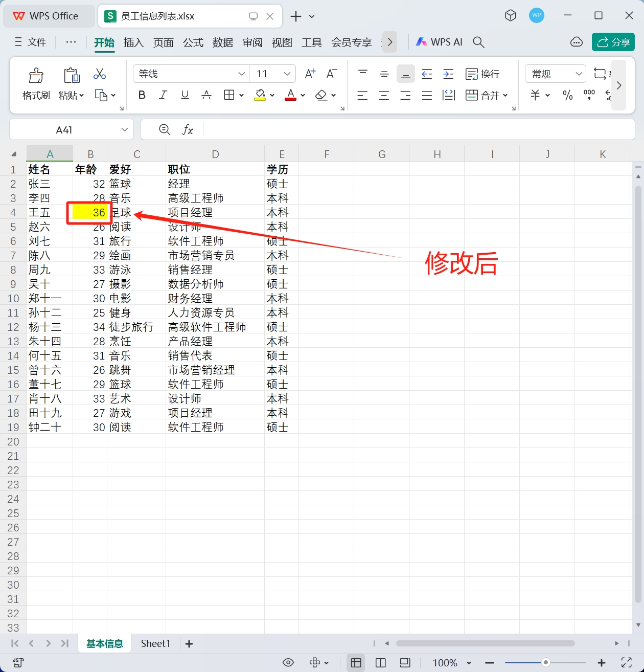Open the Sheet1 worksheet tab
This screenshot has width=644, height=672.
point(155,643)
